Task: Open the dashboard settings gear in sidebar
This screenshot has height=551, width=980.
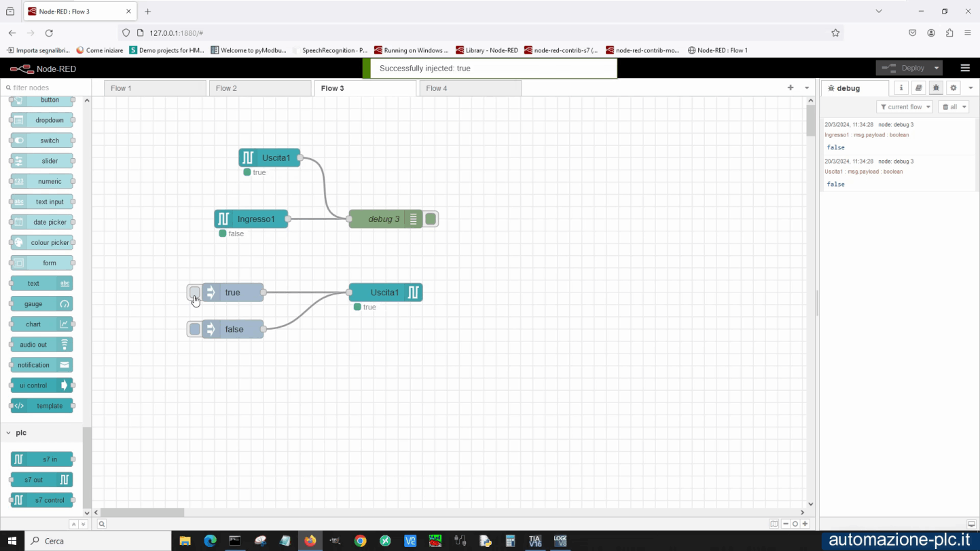Action: pos(954,88)
